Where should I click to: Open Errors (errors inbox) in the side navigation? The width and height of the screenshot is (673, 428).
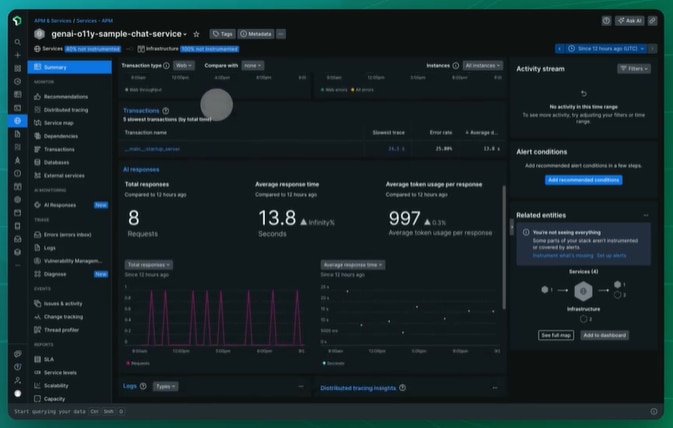67,235
